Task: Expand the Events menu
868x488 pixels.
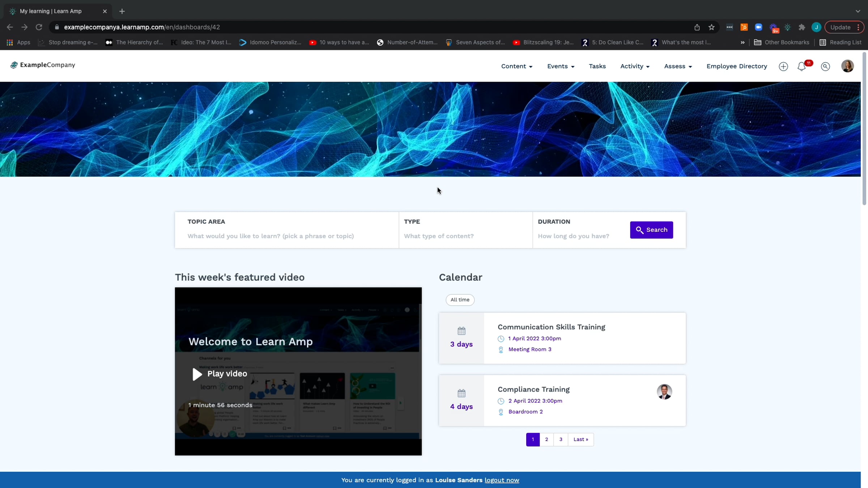Action: [561, 66]
